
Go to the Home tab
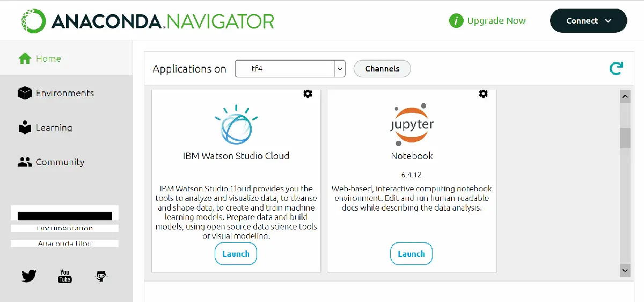(67, 58)
